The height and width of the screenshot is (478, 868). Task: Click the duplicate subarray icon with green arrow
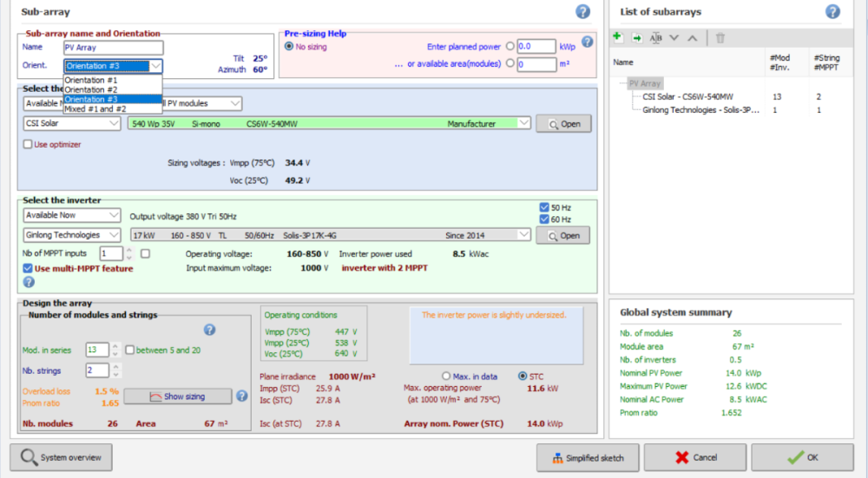tap(636, 37)
